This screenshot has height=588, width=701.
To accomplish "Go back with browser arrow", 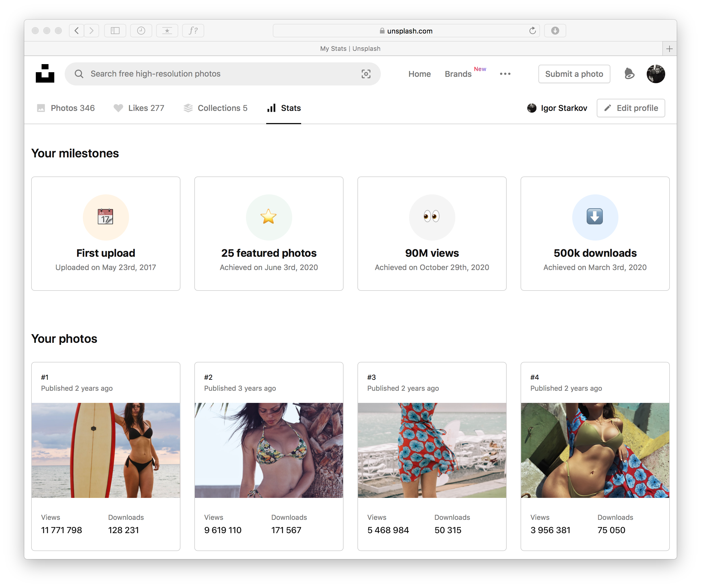I will [77, 31].
